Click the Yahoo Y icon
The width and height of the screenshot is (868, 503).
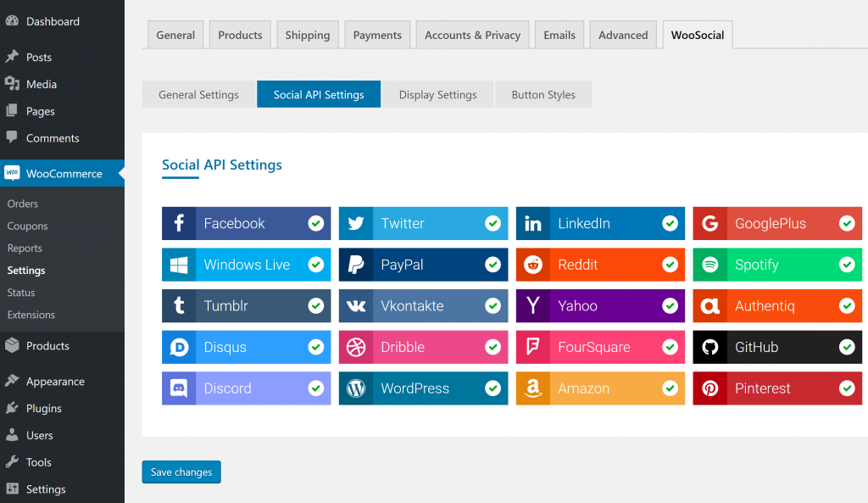coord(533,306)
